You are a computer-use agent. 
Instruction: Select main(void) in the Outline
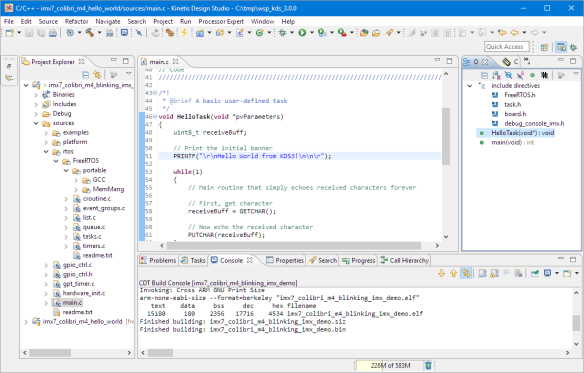(512, 142)
